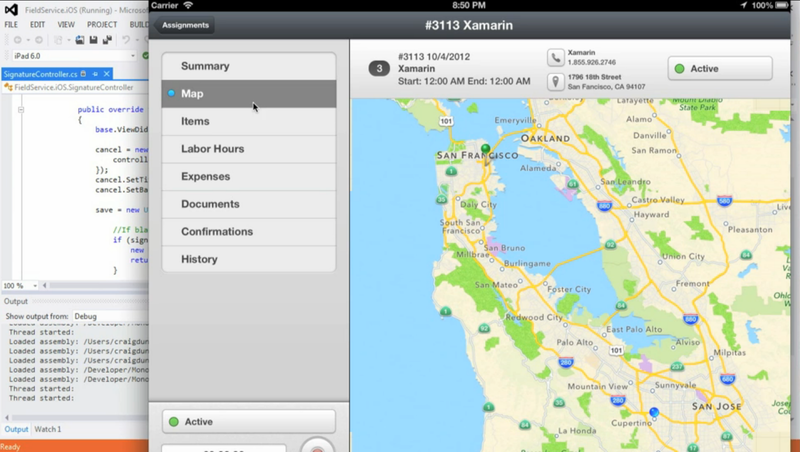Tap the '#3113 10/4/2012' assignment text
Image resolution: width=800 pixels, height=452 pixels.
tap(434, 57)
